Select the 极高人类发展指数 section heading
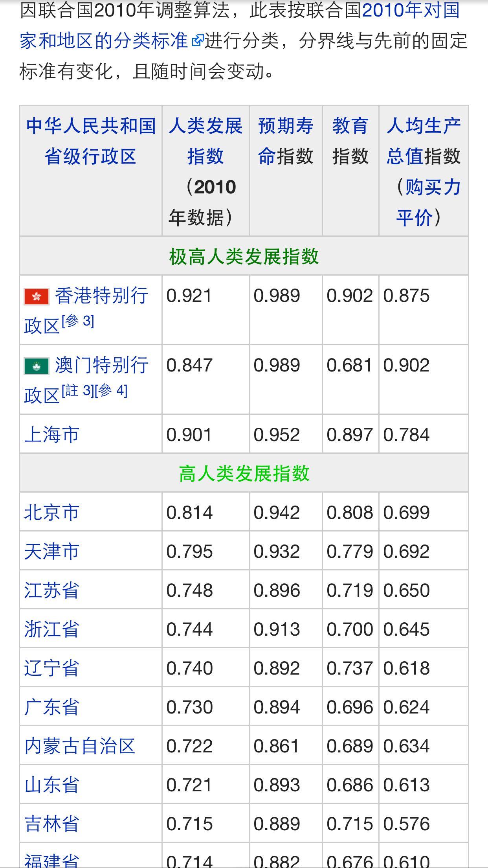 (x=244, y=257)
